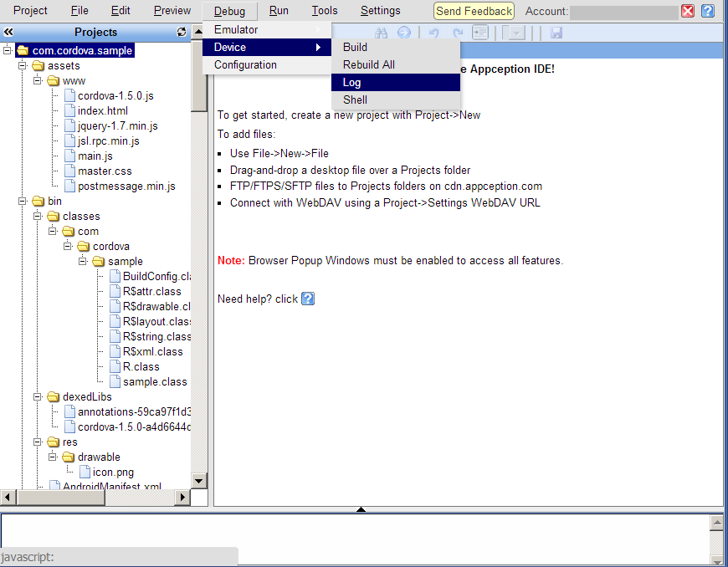
Task: Click the blue go-to arrow toolbar icon
Action: pos(404,33)
